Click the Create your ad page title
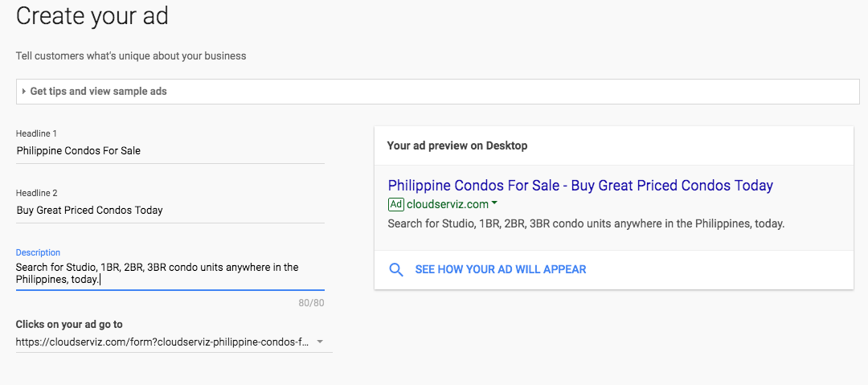Image resolution: width=868 pixels, height=385 pixels. [92, 16]
